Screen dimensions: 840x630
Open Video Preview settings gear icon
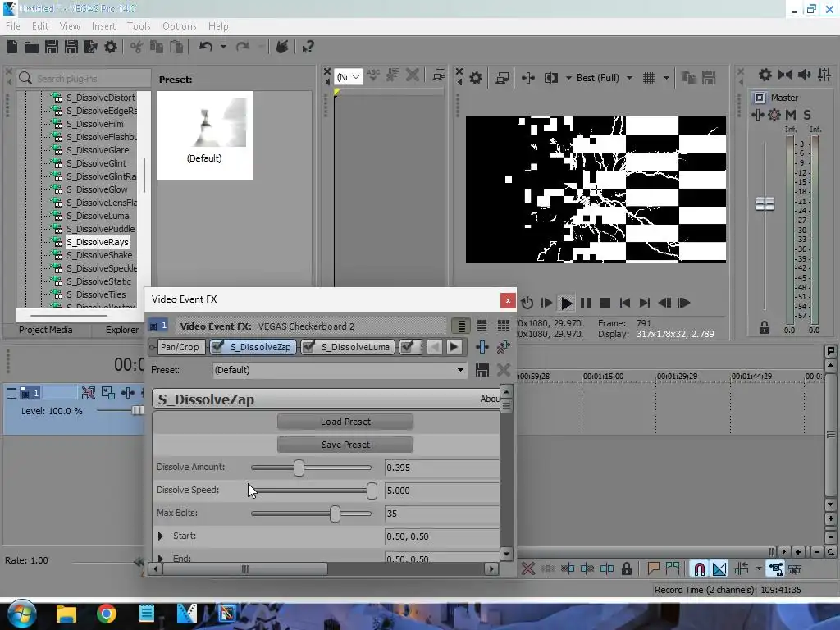coord(476,78)
